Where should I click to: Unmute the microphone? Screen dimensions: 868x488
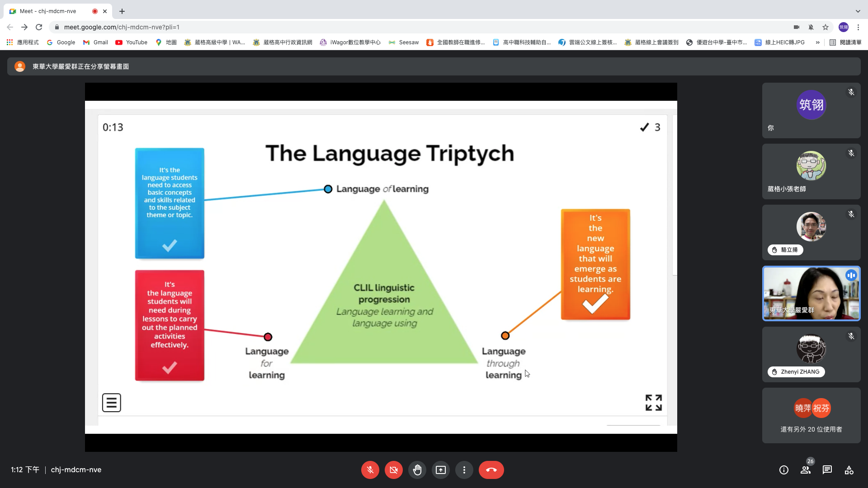370,470
